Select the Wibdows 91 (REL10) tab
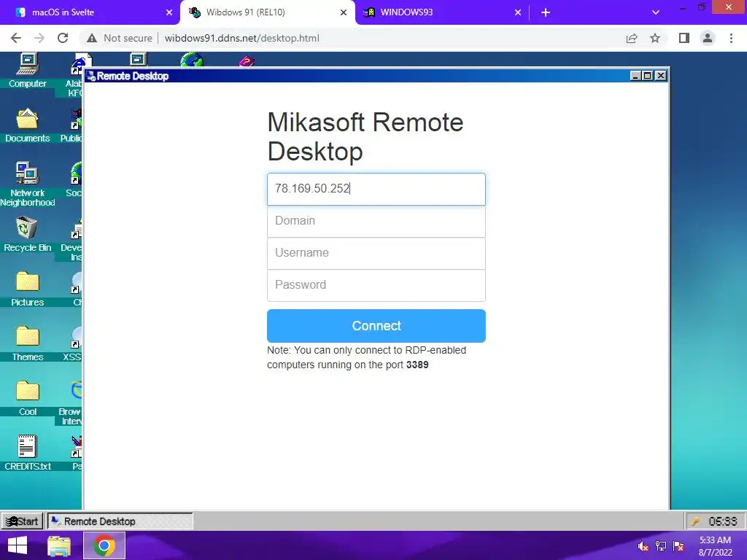 point(267,12)
